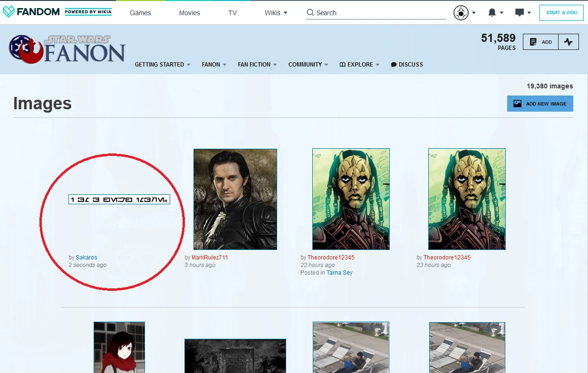Click the Powered by Wikia label
Viewport: 588px width, 373px height.
click(x=88, y=12)
